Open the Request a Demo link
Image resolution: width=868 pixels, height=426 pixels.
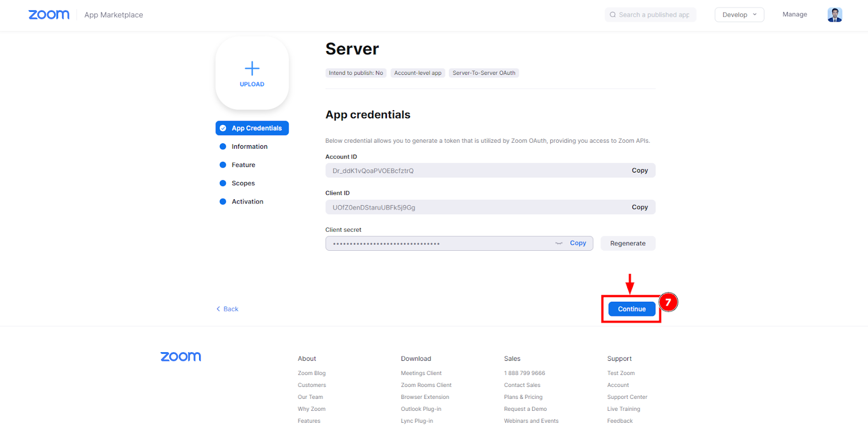pos(525,409)
